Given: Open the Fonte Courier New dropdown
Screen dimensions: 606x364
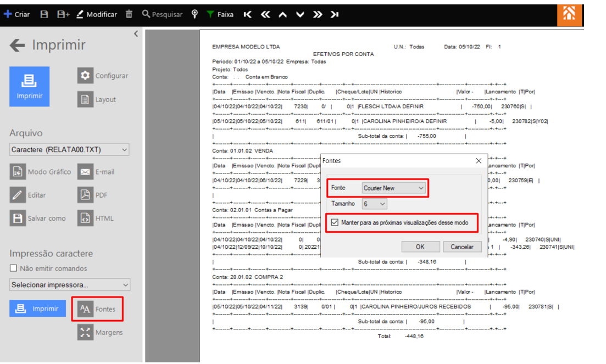Looking at the screenshot, I should tap(393, 188).
